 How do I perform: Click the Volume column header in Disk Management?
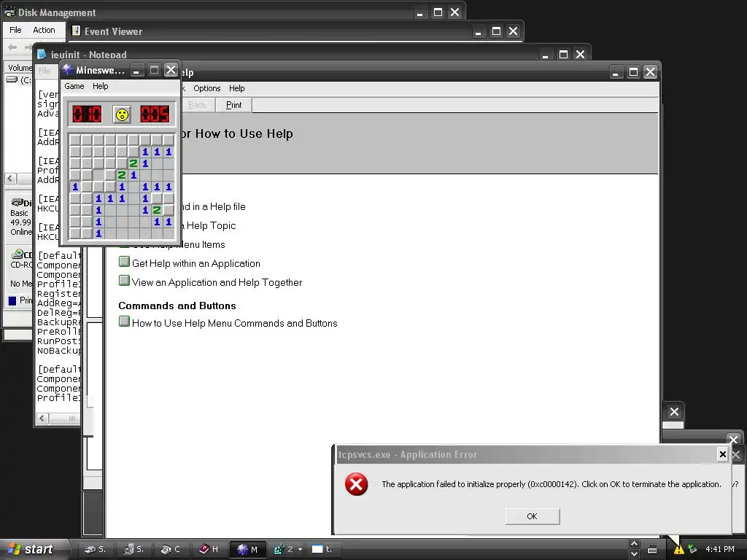[x=20, y=68]
